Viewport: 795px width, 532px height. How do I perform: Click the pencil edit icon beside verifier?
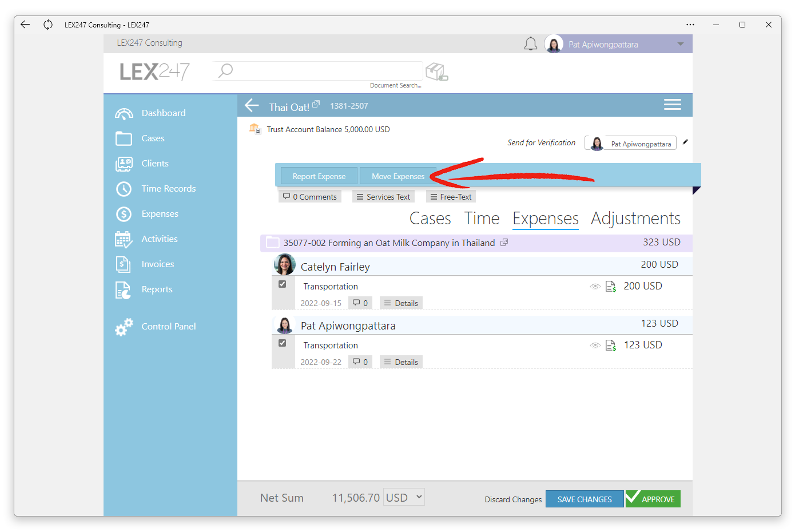pyautogui.click(x=685, y=142)
